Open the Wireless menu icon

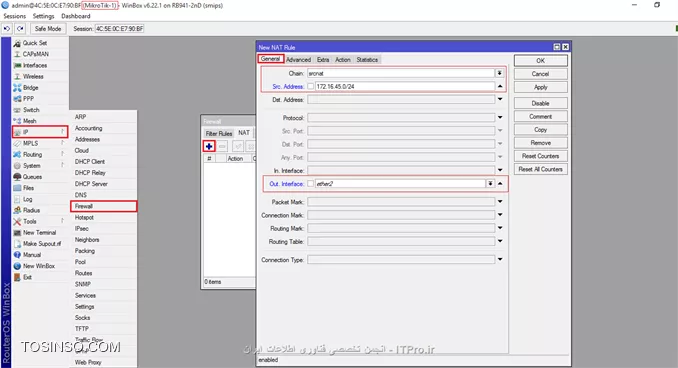17,77
